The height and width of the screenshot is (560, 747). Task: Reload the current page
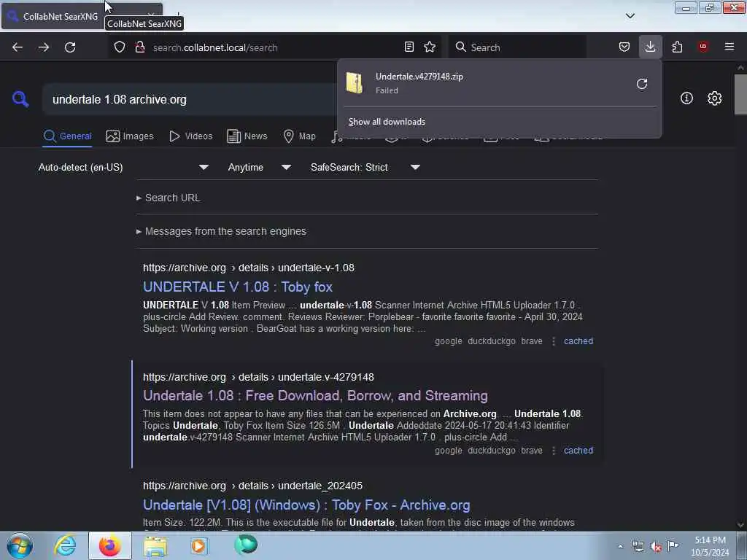coord(70,47)
